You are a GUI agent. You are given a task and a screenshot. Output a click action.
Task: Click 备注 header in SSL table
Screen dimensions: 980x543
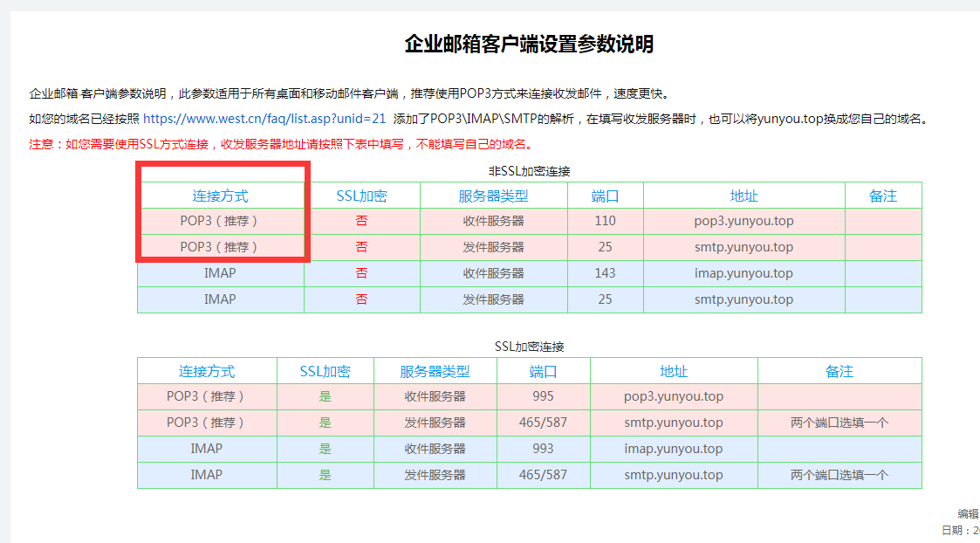840,371
